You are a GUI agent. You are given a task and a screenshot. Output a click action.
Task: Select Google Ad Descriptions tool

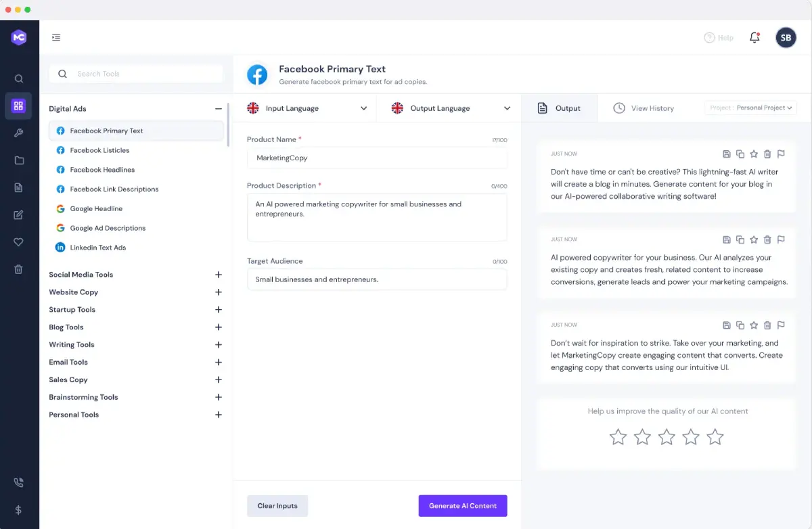[x=108, y=228]
